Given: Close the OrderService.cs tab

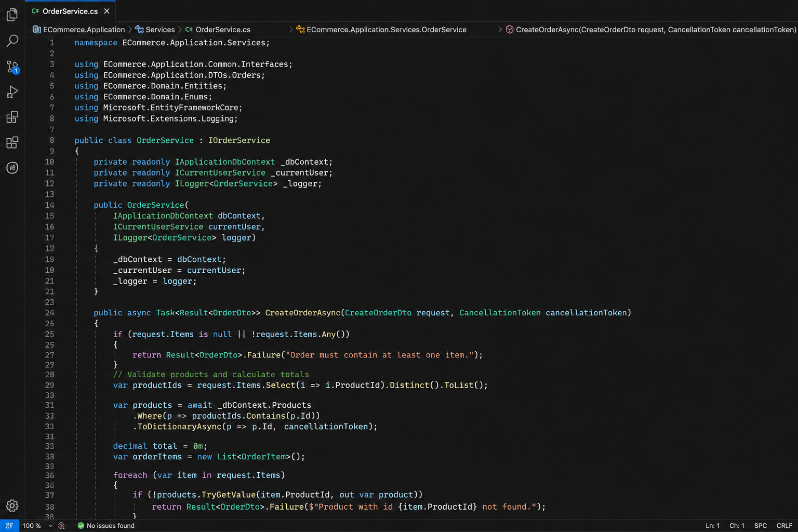Looking at the screenshot, I should point(107,11).
